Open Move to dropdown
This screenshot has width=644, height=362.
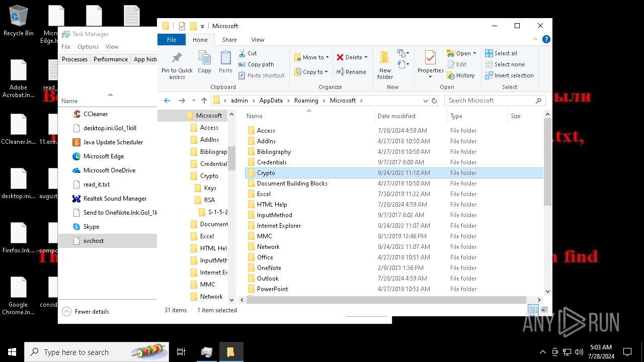click(x=311, y=57)
